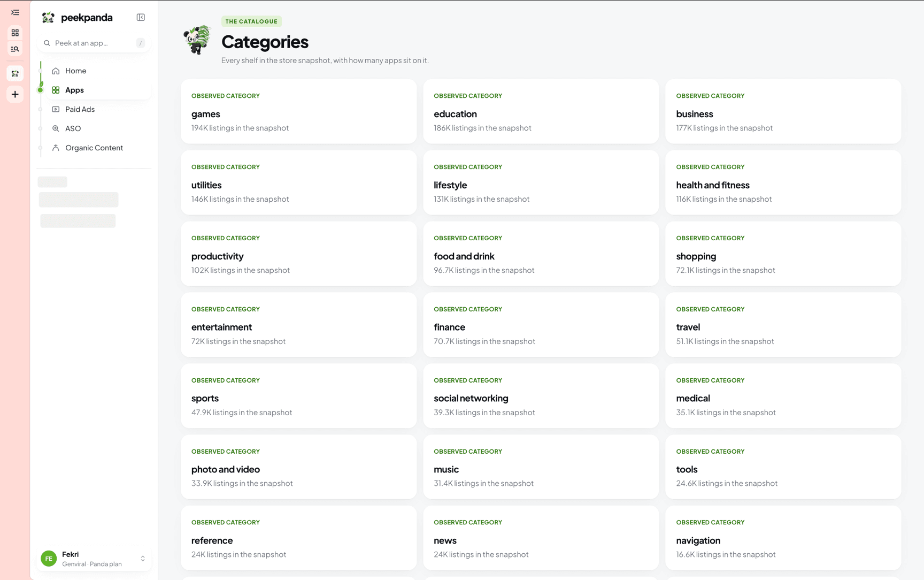Click the ASO search icon
Image resolution: width=924 pixels, height=580 pixels.
pos(56,129)
